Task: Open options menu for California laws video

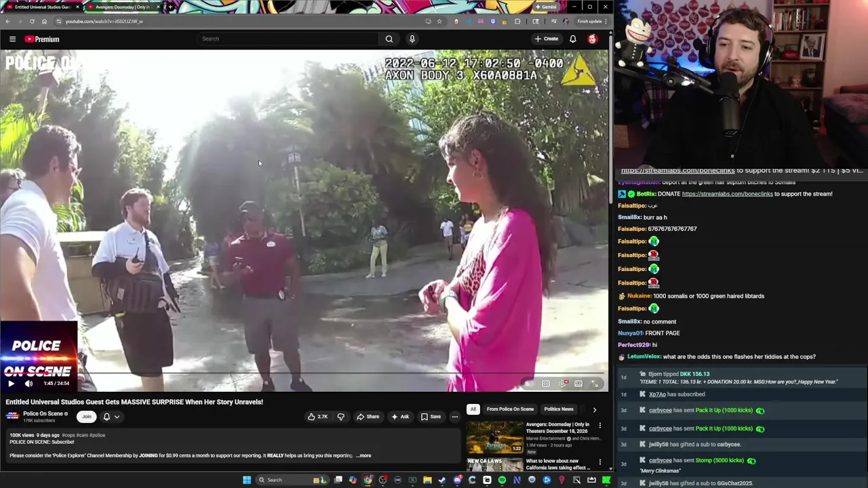Action: coord(599,462)
